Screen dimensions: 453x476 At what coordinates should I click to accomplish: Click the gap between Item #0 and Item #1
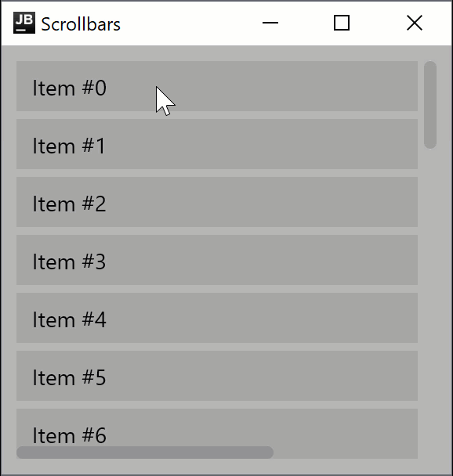(217, 115)
